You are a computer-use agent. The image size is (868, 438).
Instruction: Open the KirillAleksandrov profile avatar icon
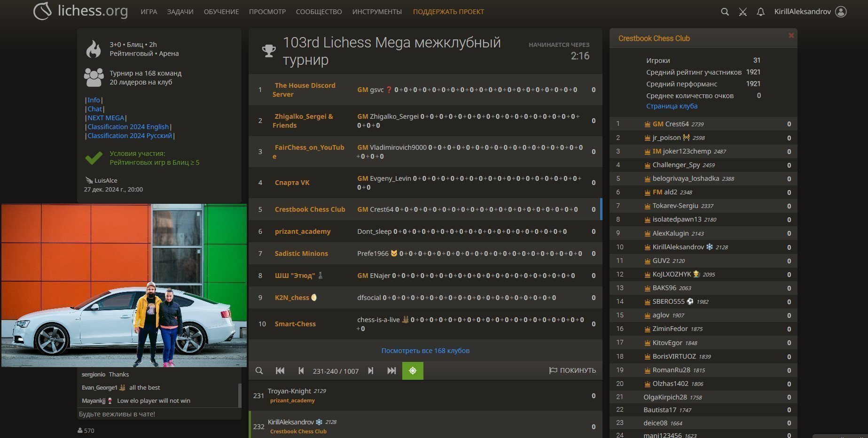(x=841, y=12)
